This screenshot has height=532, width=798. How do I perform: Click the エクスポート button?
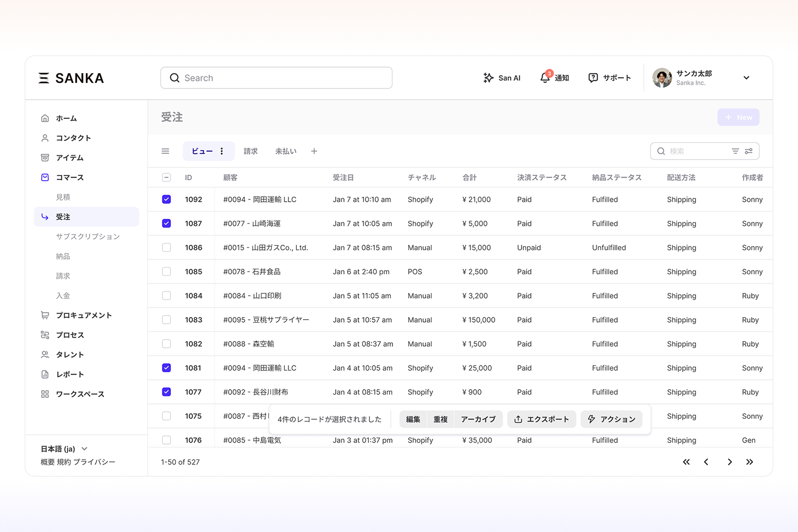click(541, 419)
